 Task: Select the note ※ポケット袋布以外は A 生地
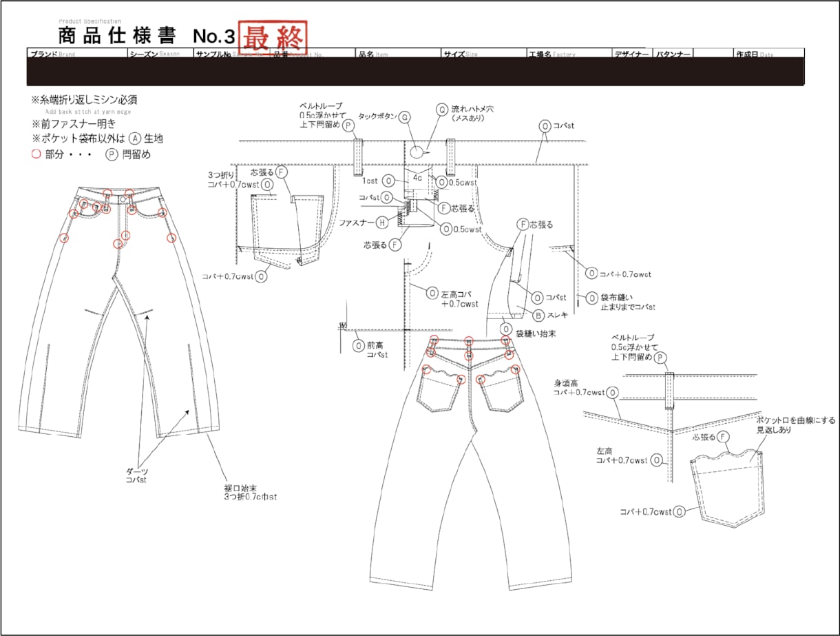point(98,139)
